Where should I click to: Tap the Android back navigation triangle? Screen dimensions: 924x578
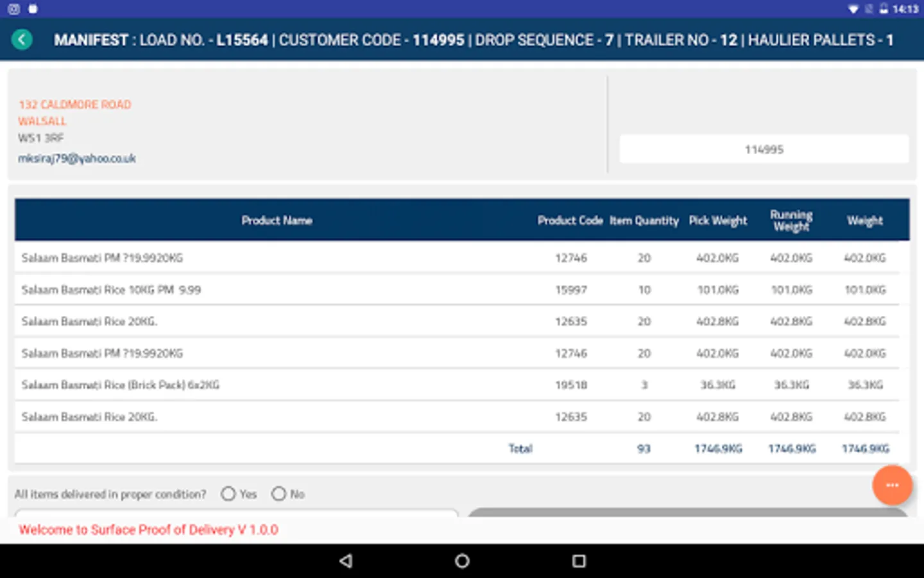pos(346,561)
